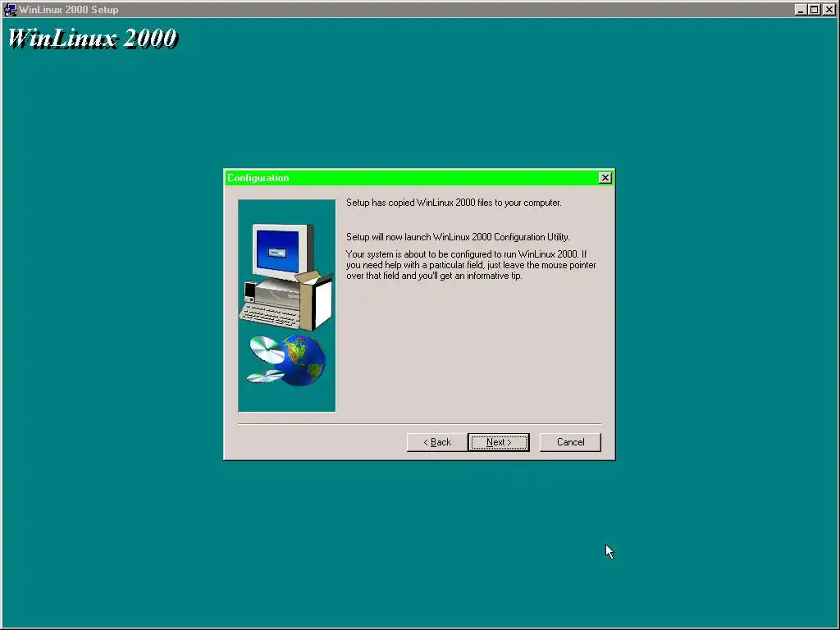Click the WinLinux 2000 logo heading
The height and width of the screenshot is (630, 840).
[x=92, y=38]
